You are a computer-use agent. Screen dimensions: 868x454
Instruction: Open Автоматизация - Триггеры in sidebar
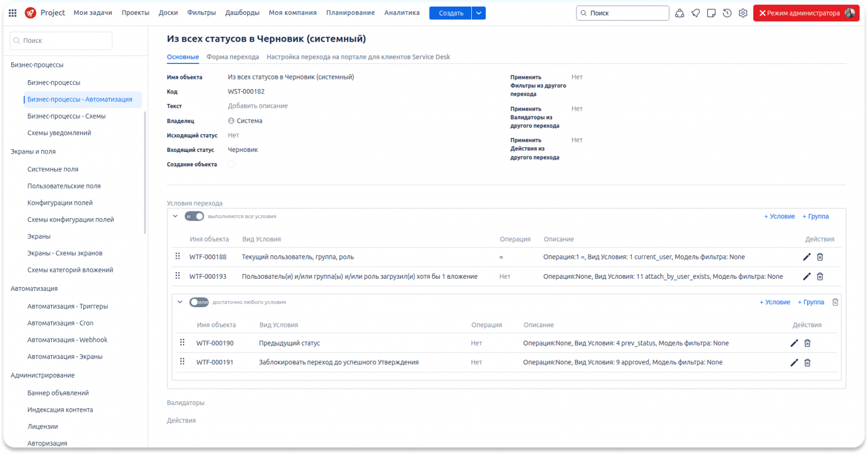point(68,307)
